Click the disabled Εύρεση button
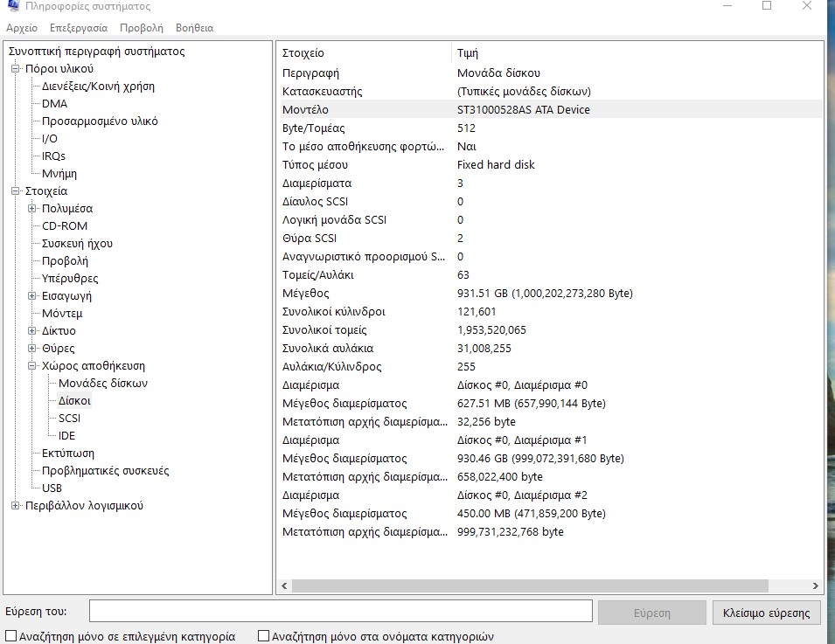The image size is (835, 644). pos(651,613)
